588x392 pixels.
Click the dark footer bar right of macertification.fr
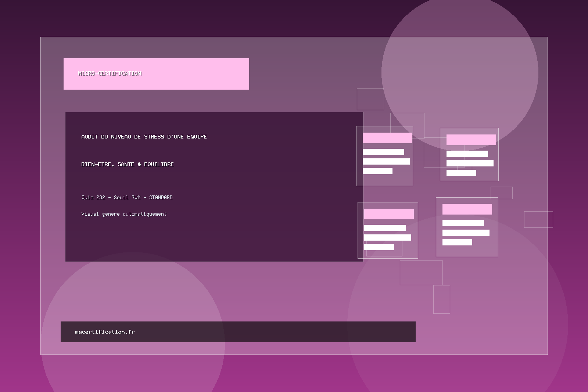[x=276, y=332]
